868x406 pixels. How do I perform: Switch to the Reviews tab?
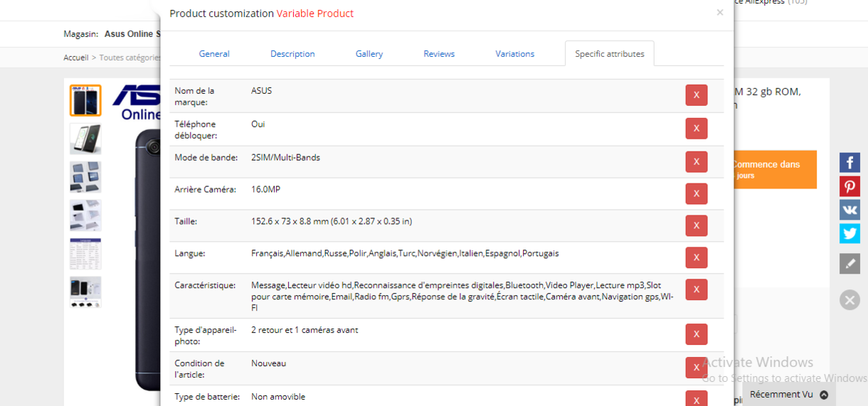(x=439, y=54)
